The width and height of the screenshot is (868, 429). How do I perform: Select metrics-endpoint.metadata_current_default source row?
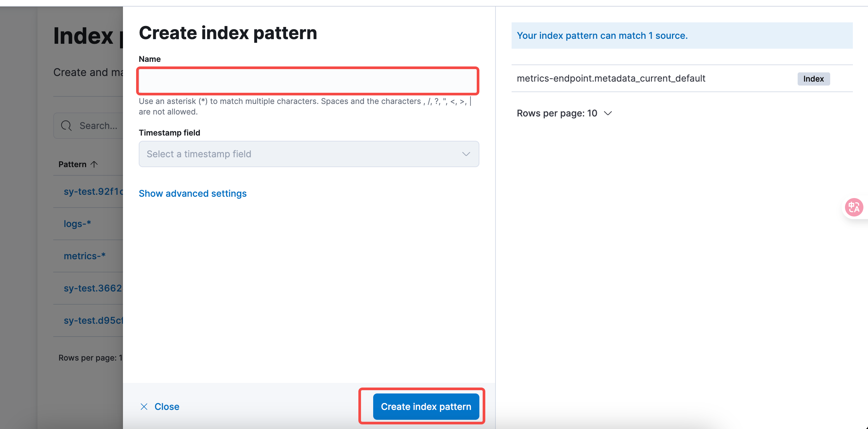[x=611, y=79]
